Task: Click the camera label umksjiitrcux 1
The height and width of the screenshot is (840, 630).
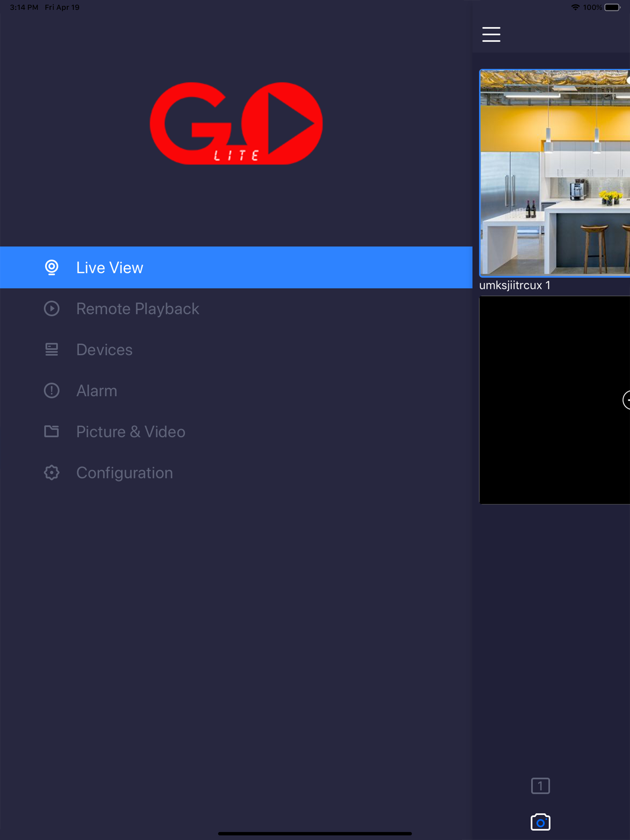Action: coord(514,286)
